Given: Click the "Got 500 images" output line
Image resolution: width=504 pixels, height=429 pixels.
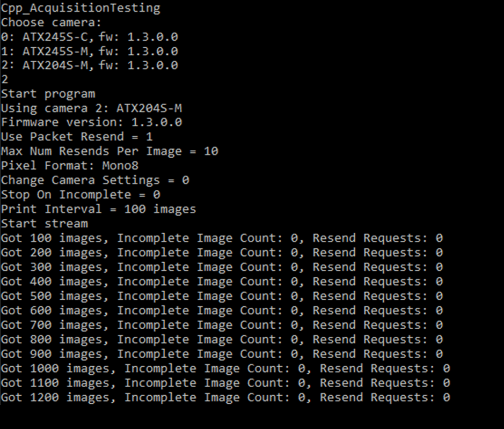Looking at the screenshot, I should [x=222, y=296].
